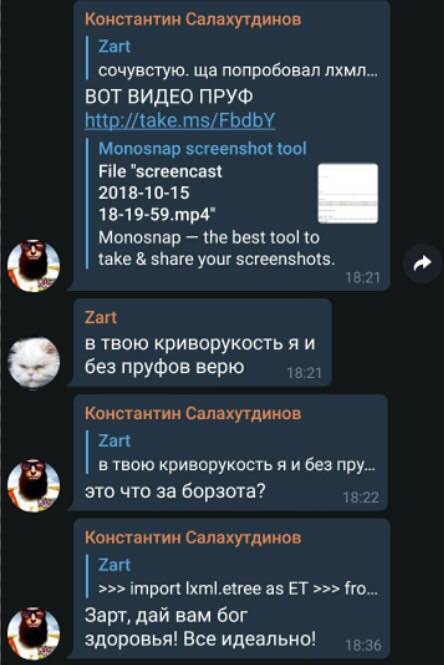Tap Konstantin's avatar beside 'это что за борзота?'

(34, 485)
